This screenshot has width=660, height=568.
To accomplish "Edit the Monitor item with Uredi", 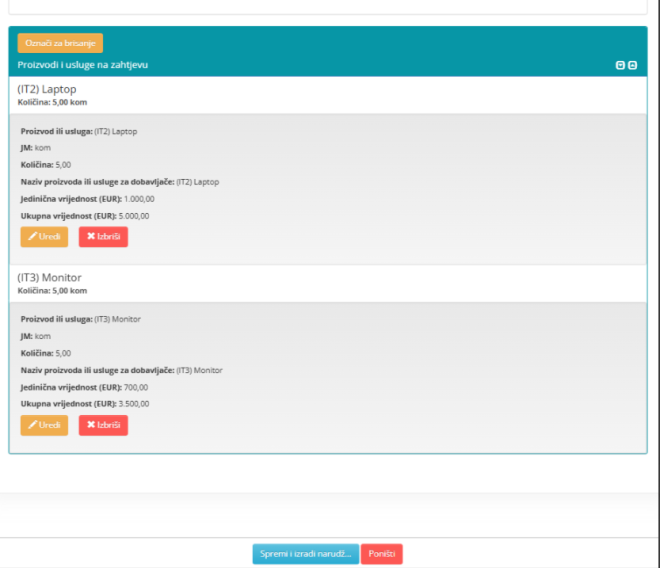I will [44, 425].
